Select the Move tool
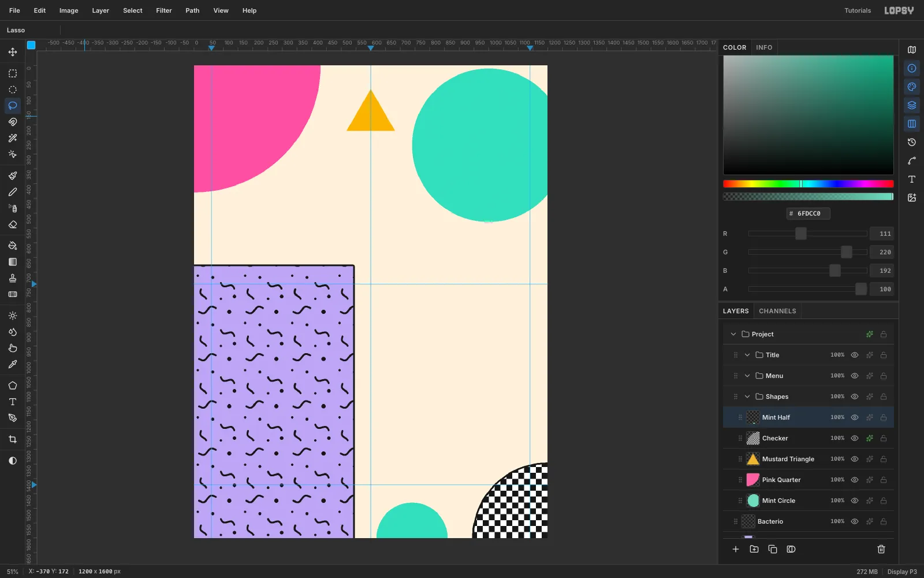This screenshot has height=578, width=924. tap(13, 52)
